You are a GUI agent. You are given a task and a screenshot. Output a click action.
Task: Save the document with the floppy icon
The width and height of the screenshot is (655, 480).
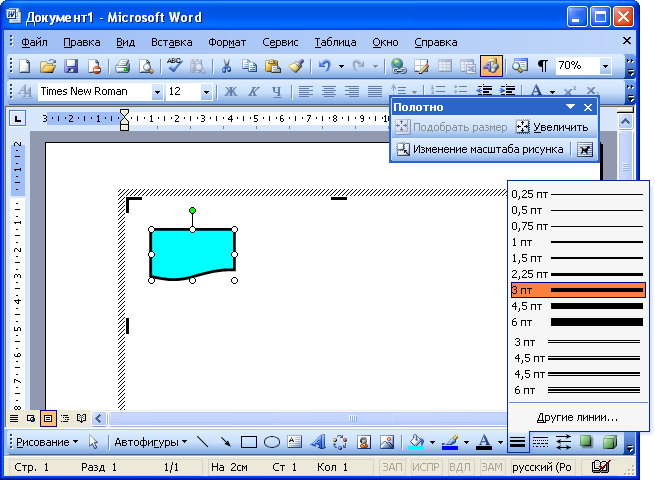click(x=71, y=66)
